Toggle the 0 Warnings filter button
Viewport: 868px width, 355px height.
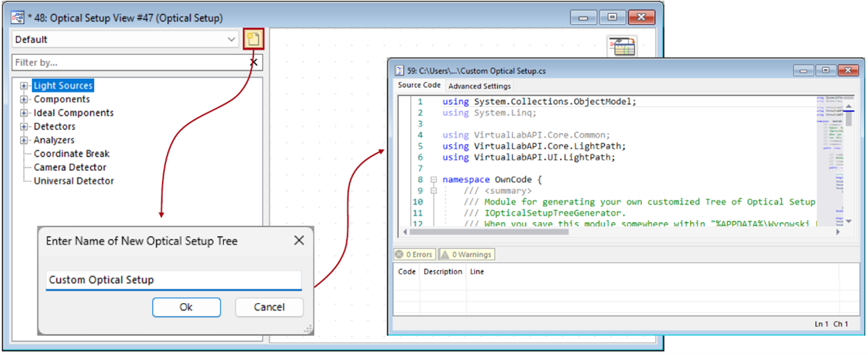click(467, 255)
